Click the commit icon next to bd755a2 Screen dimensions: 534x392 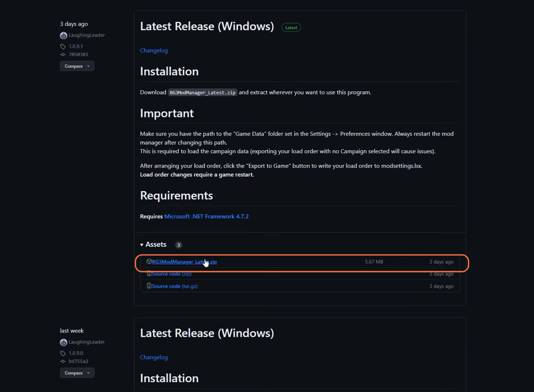pos(63,361)
